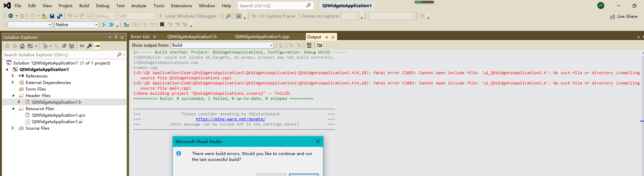The width and height of the screenshot is (644, 176).
Task: Close the Solution Explorer panel
Action: pyautogui.click(x=122, y=37)
